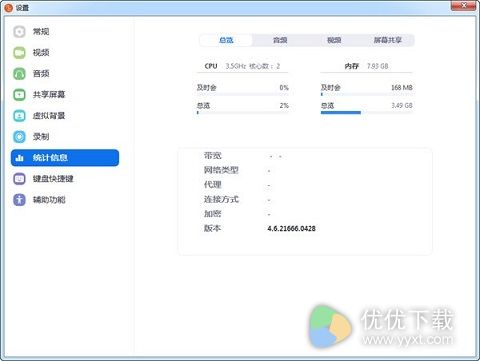Click the memory 及时会 usage progress bar
Viewport: 480px width, 361px height.
tap(366, 95)
